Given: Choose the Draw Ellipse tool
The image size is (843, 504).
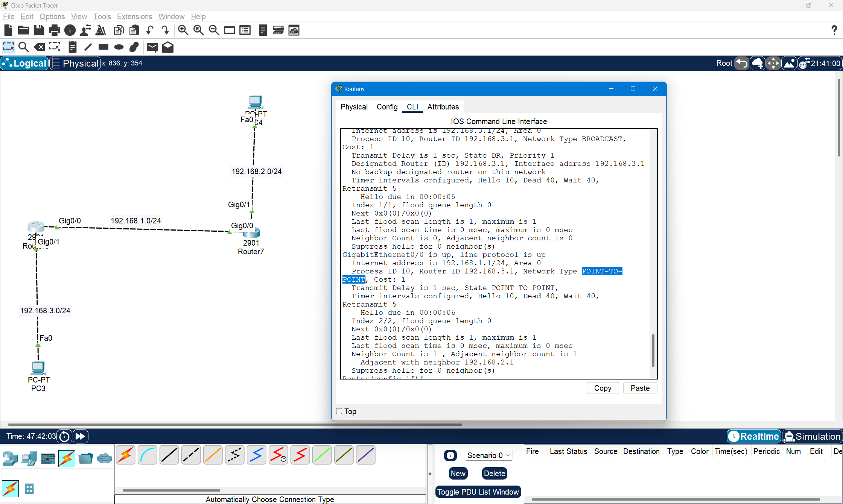Looking at the screenshot, I should [x=119, y=47].
